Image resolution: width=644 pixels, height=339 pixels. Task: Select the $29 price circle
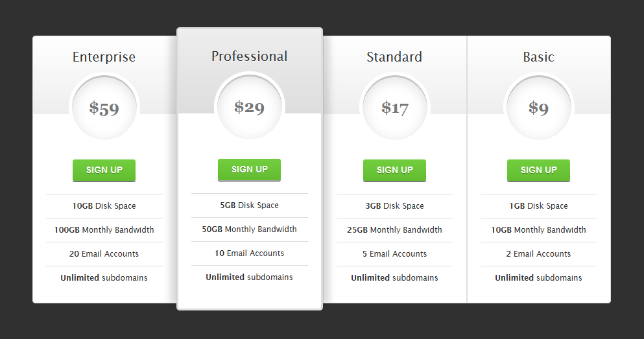(250, 107)
